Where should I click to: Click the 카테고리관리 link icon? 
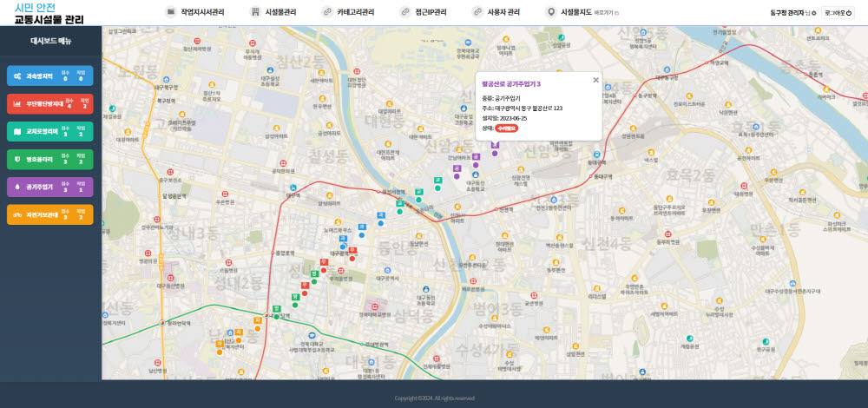[x=326, y=12]
